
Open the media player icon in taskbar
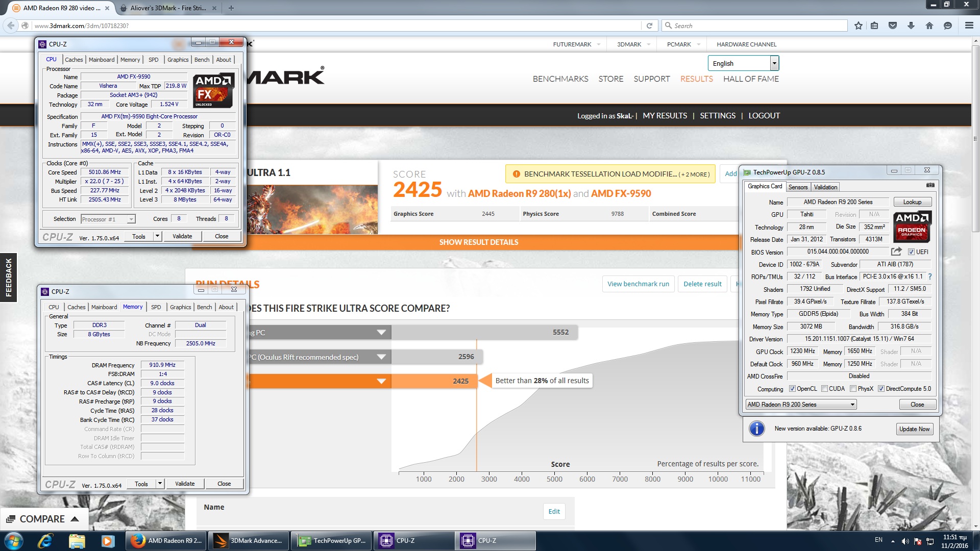[108, 541]
